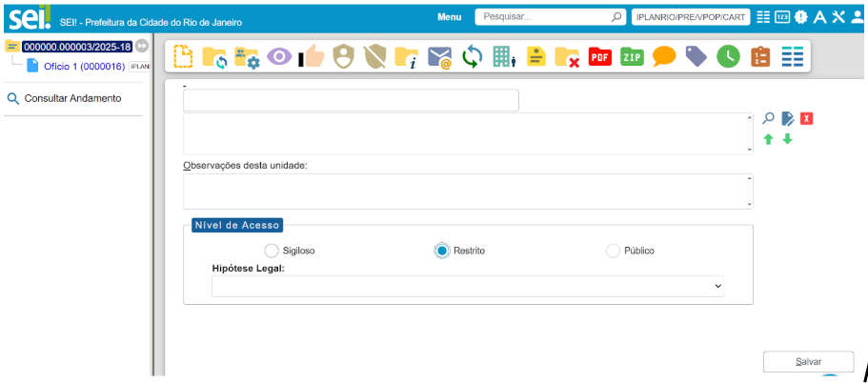
Task: Click the green clock icon
Action: (x=728, y=57)
